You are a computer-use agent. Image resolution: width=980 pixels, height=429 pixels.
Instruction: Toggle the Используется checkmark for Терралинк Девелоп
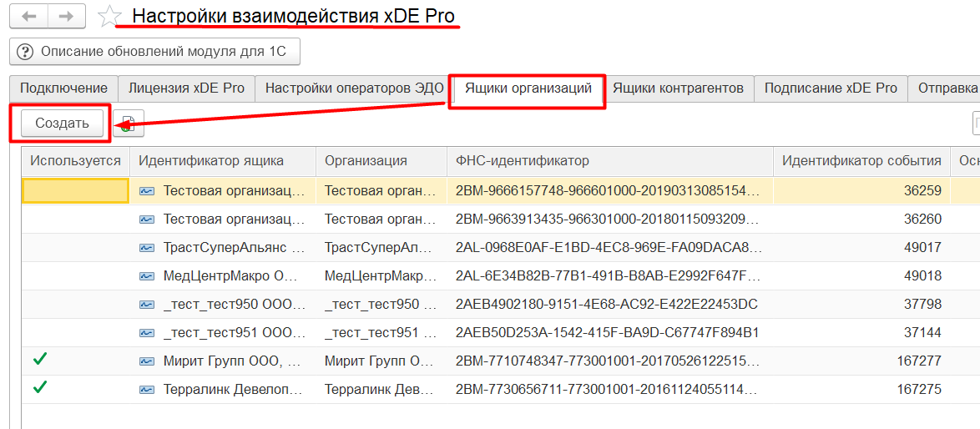[40, 388]
